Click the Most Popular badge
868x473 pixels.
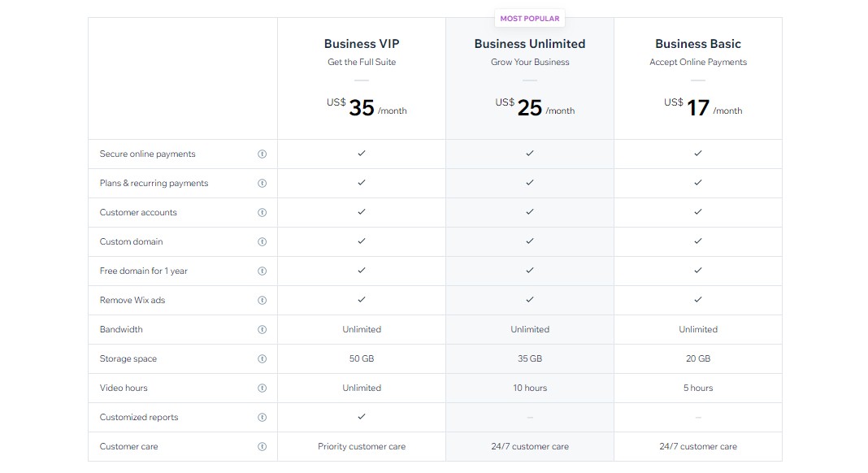point(530,18)
